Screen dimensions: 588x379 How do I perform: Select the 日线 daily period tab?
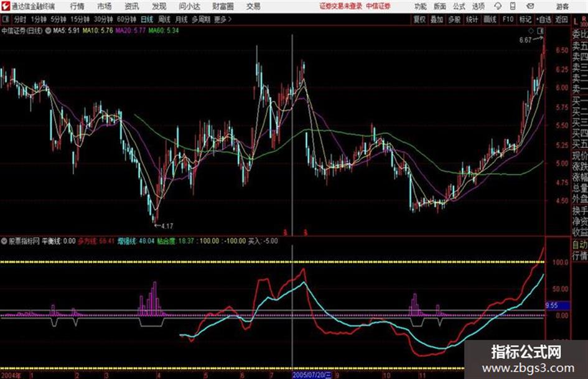tap(147, 19)
